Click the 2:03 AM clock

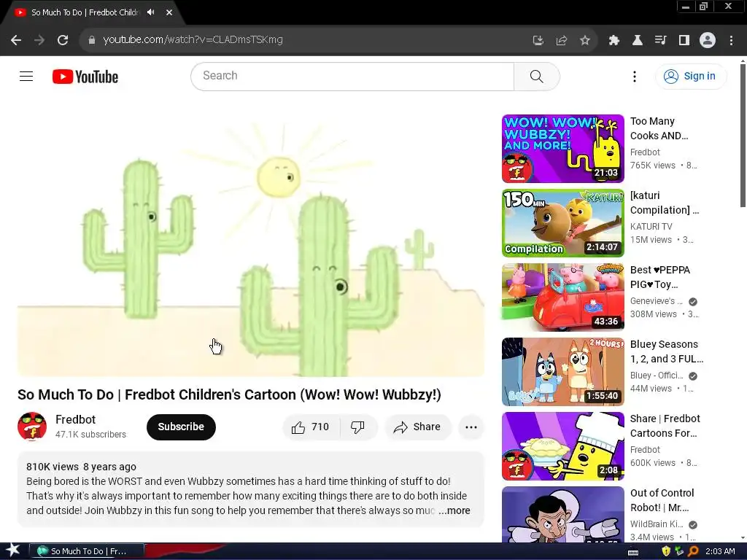[x=720, y=551]
